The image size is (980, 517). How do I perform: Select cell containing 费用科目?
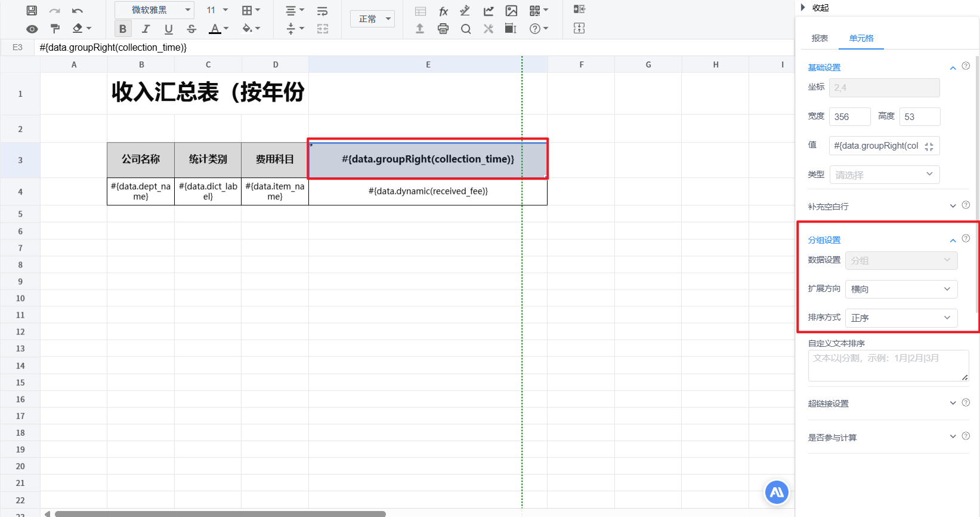click(275, 159)
